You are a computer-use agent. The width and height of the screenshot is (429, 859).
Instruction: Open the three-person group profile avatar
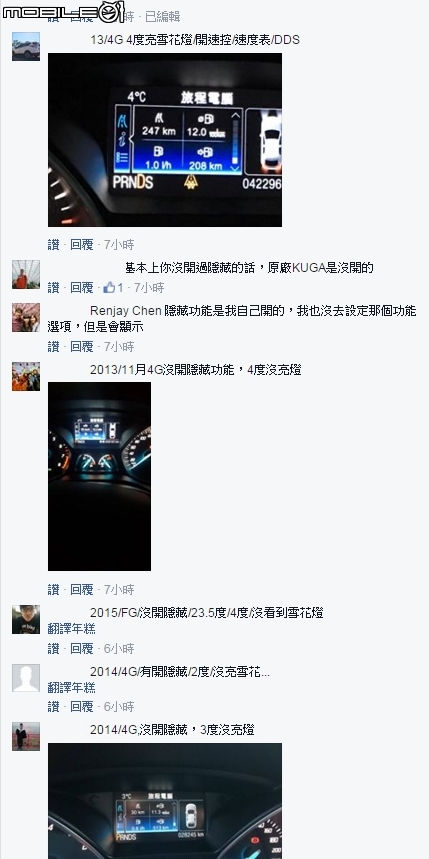click(26, 317)
